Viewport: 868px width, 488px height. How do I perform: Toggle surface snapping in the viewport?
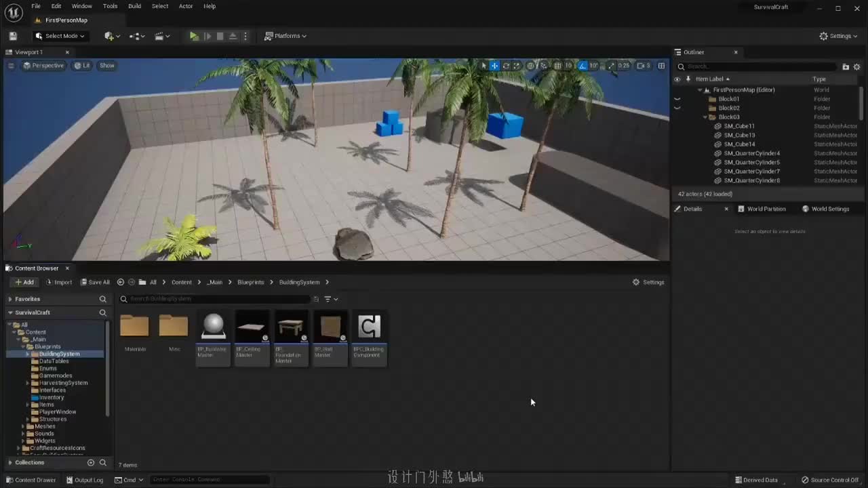(x=543, y=66)
